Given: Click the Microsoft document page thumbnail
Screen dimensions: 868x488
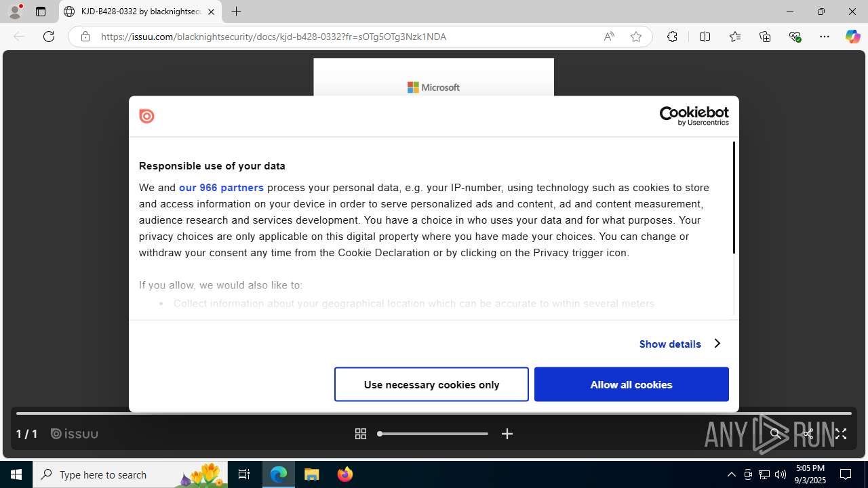Looking at the screenshot, I should click(433, 77).
